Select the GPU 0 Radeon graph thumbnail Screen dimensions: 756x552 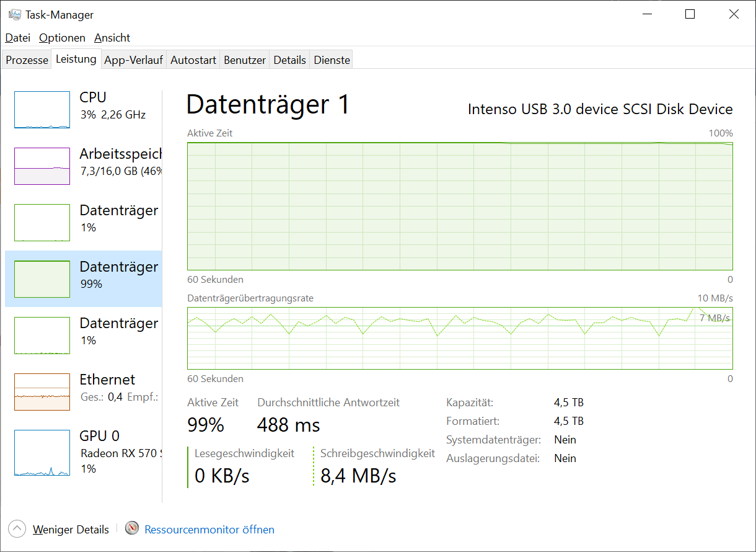42,453
